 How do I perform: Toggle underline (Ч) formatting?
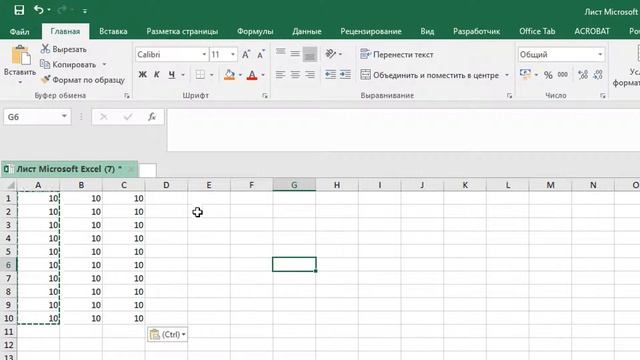(x=172, y=75)
